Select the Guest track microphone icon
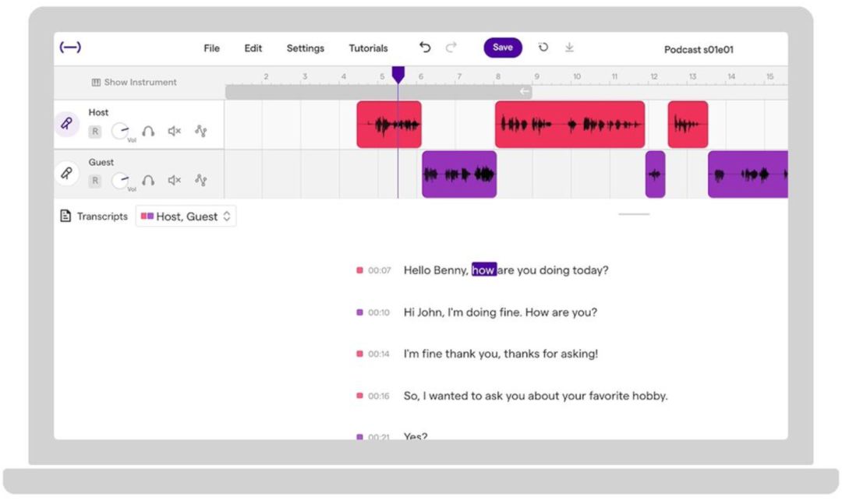 click(66, 174)
